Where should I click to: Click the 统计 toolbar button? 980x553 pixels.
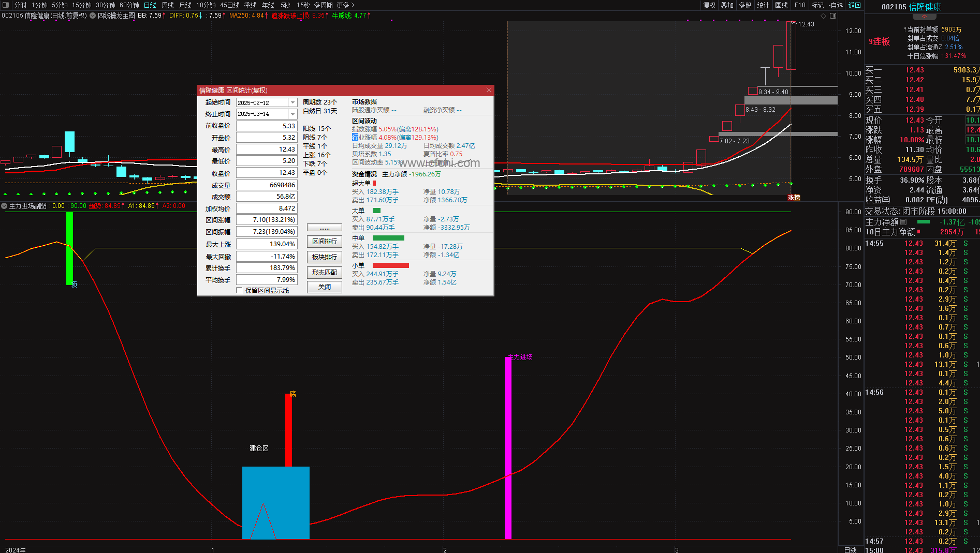point(763,5)
